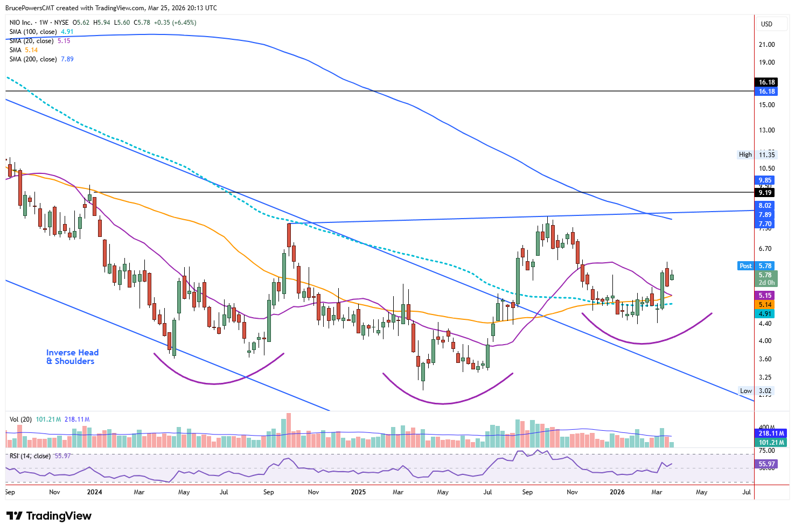Click the blue 9.85 price tag
The image size is (795, 532).
pyautogui.click(x=765, y=180)
